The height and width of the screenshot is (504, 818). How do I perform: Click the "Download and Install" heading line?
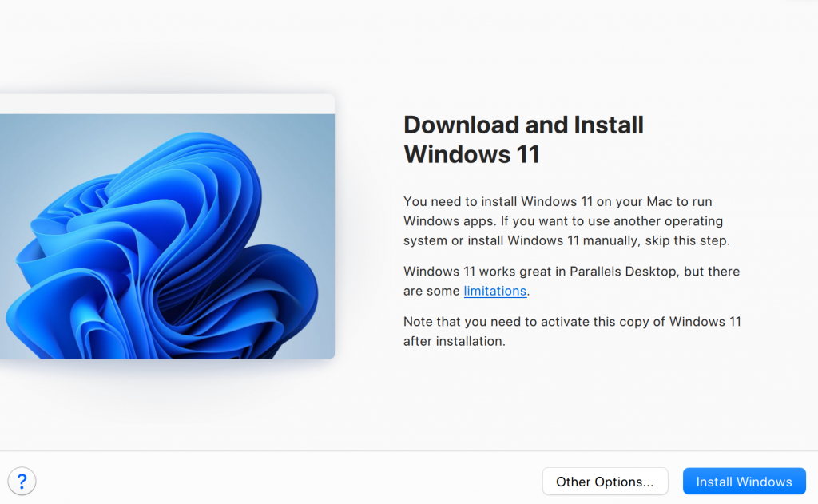click(523, 125)
